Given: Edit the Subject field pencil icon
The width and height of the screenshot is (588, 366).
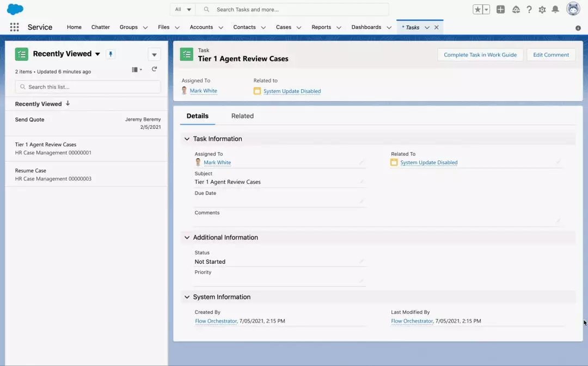Looking at the screenshot, I should tap(361, 182).
